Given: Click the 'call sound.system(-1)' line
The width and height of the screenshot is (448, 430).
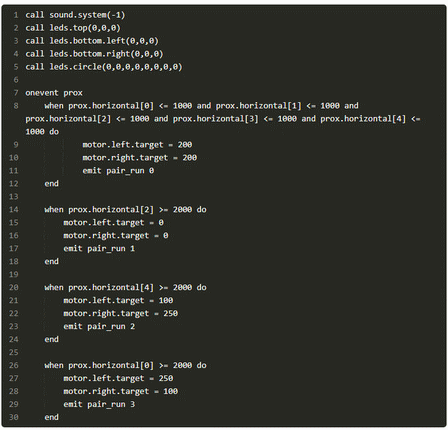Looking at the screenshot, I should pyautogui.click(x=75, y=15).
